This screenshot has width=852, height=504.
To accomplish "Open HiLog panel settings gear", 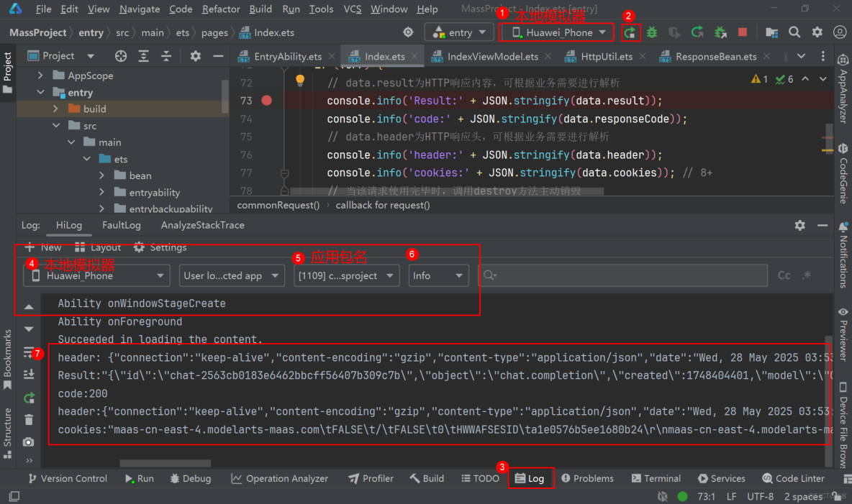I will (x=799, y=225).
